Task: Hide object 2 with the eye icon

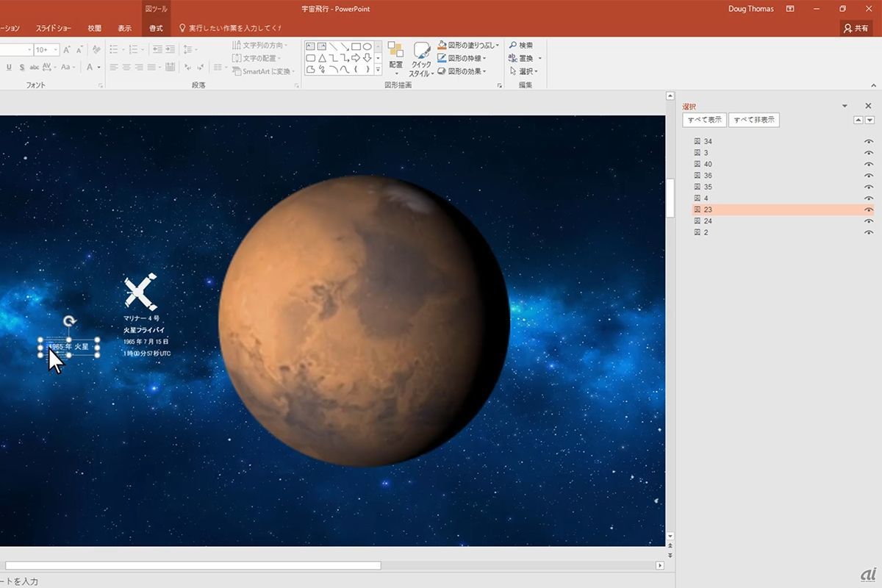Action: (x=868, y=232)
